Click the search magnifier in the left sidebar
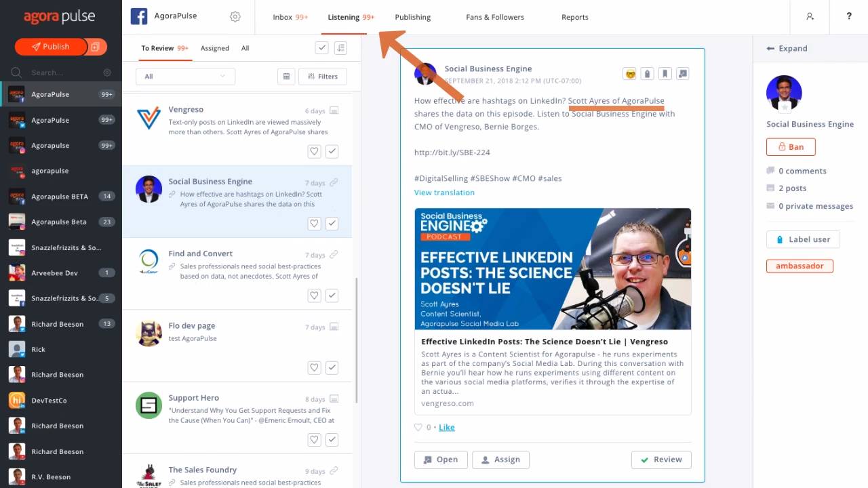 tap(15, 73)
